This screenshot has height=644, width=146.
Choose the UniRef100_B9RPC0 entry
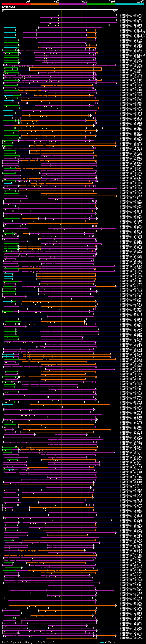click(131, 90)
